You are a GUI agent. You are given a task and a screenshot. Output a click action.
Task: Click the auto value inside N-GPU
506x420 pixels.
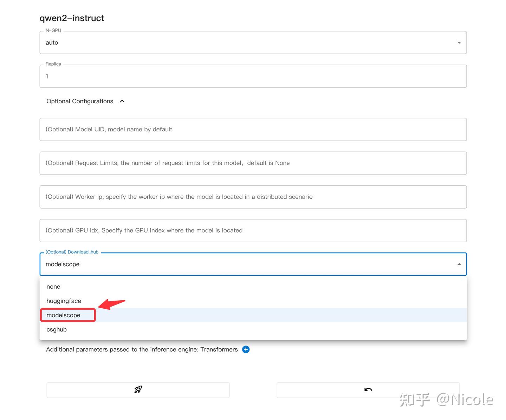[x=52, y=42]
